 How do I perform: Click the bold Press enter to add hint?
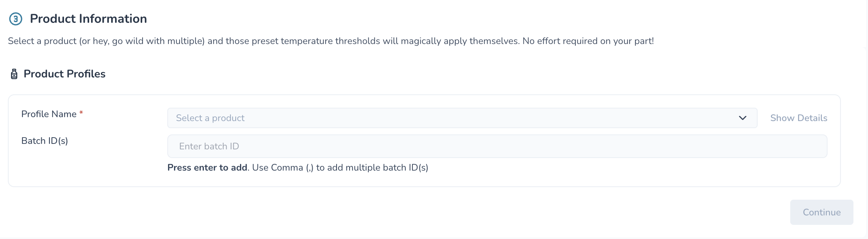pos(207,167)
